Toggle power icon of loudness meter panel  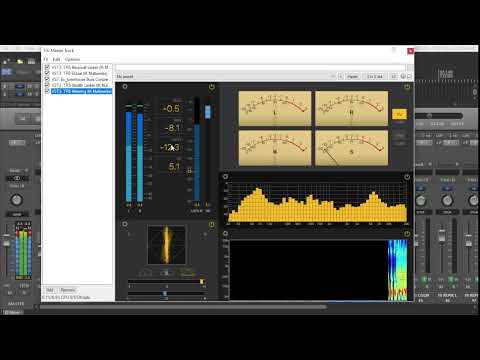[211, 87]
